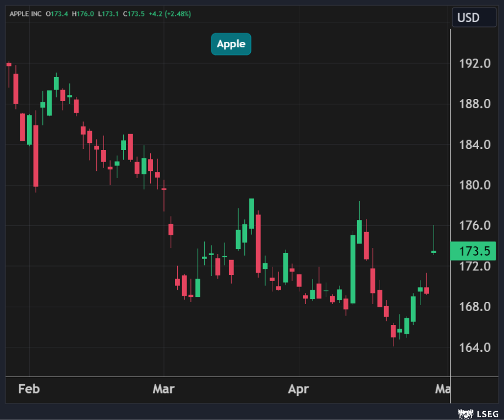Click the low value L173.1 in header

click(108, 14)
